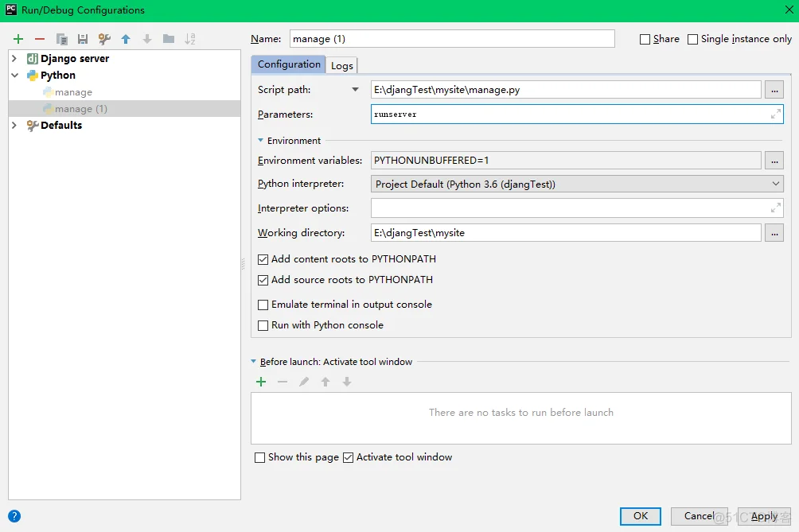Image resolution: width=799 pixels, height=532 pixels.
Task: Click the Interpreter options input field
Action: click(x=577, y=208)
